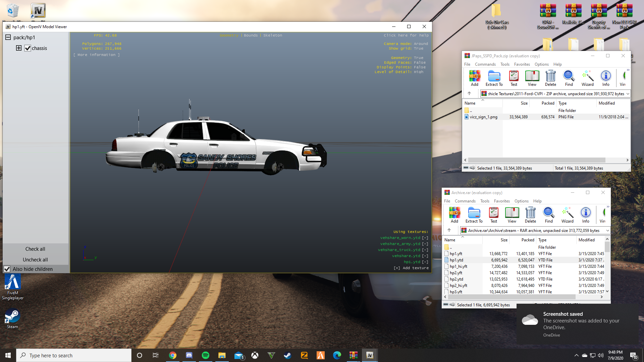This screenshot has height=362, width=644.
Task: Toggle Also hide children checkbox
Action: (7, 269)
